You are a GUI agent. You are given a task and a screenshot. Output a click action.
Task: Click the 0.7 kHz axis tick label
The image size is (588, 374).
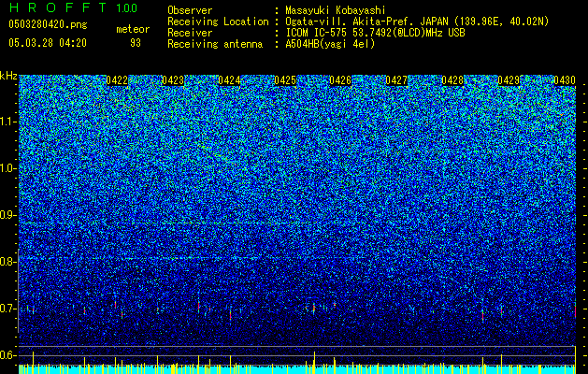[x=8, y=309]
